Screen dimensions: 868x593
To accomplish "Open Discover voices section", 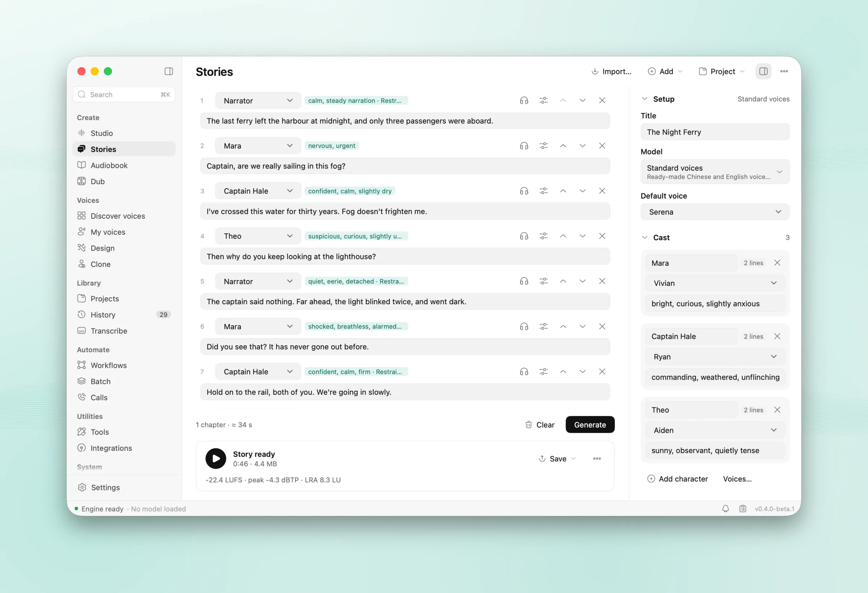I will [124, 216].
